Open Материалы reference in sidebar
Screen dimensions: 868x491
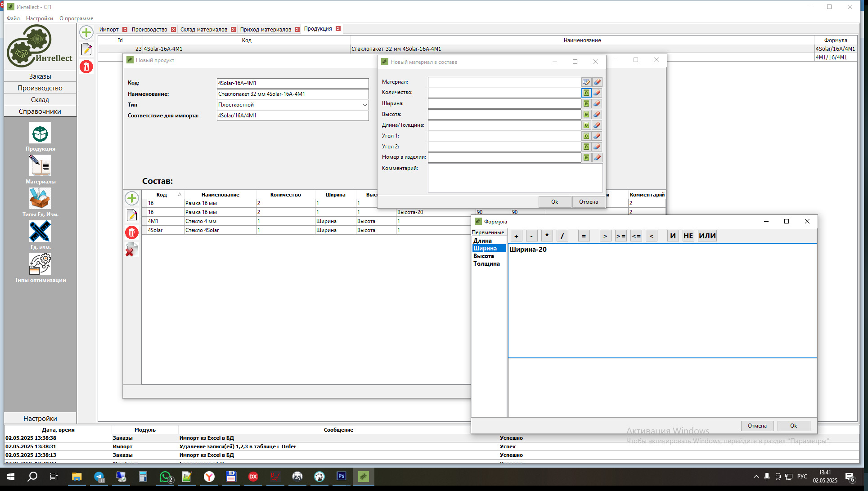[40, 166]
